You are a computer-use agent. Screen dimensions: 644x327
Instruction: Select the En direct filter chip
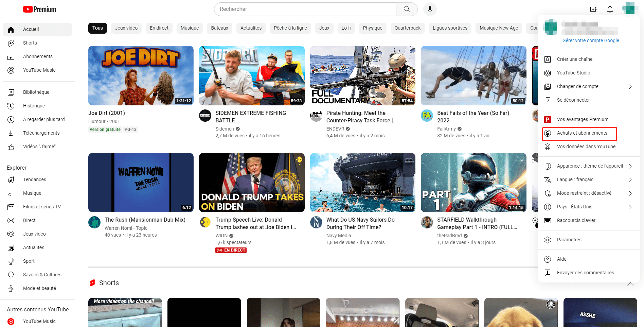point(159,28)
